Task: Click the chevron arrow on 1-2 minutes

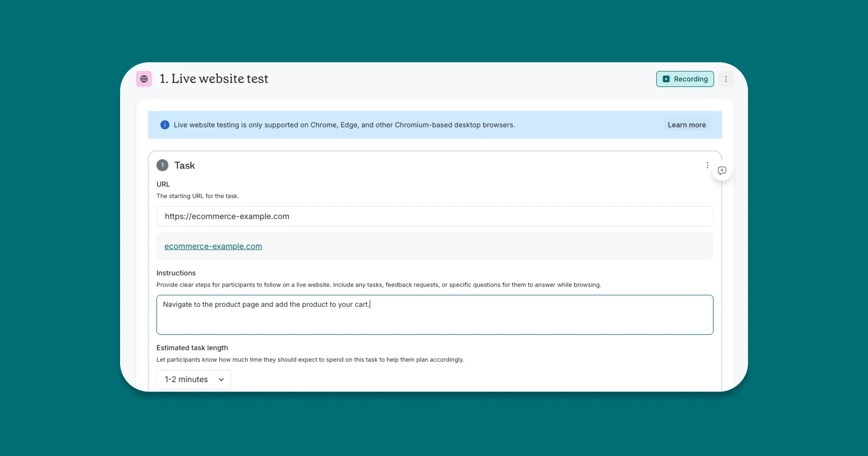Action: click(x=221, y=380)
